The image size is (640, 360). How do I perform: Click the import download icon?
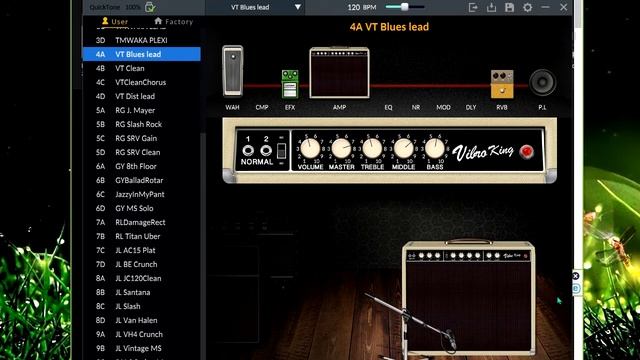pos(491,7)
